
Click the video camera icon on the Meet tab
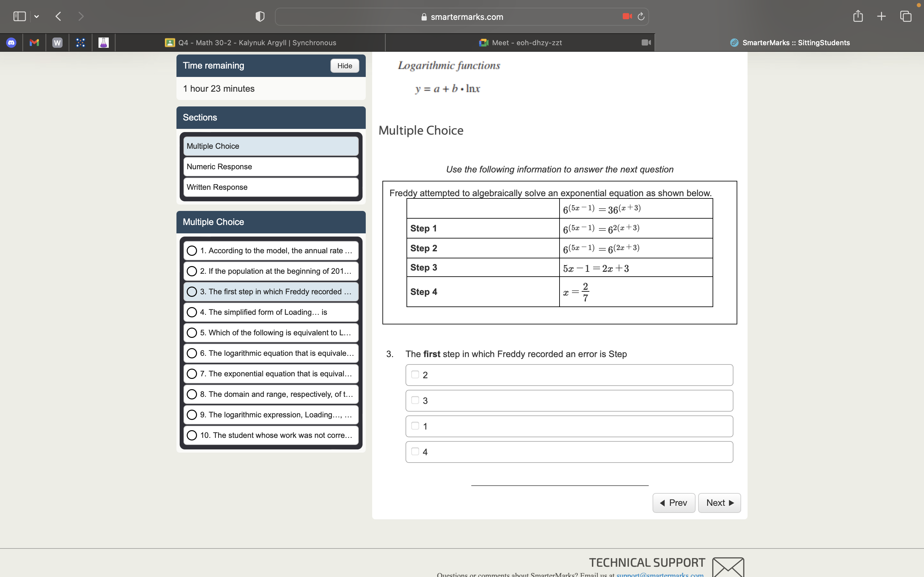[646, 42]
